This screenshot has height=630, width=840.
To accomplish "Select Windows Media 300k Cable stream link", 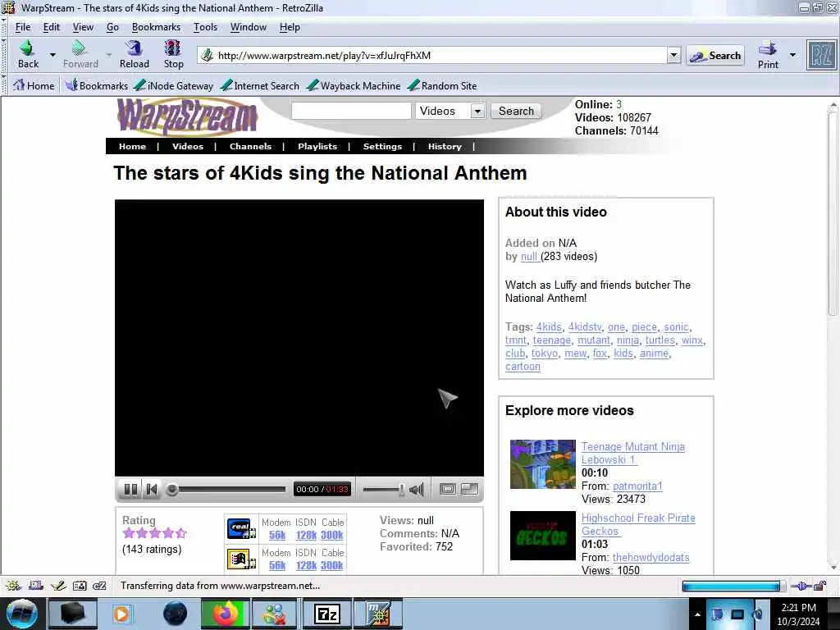I will (331, 565).
